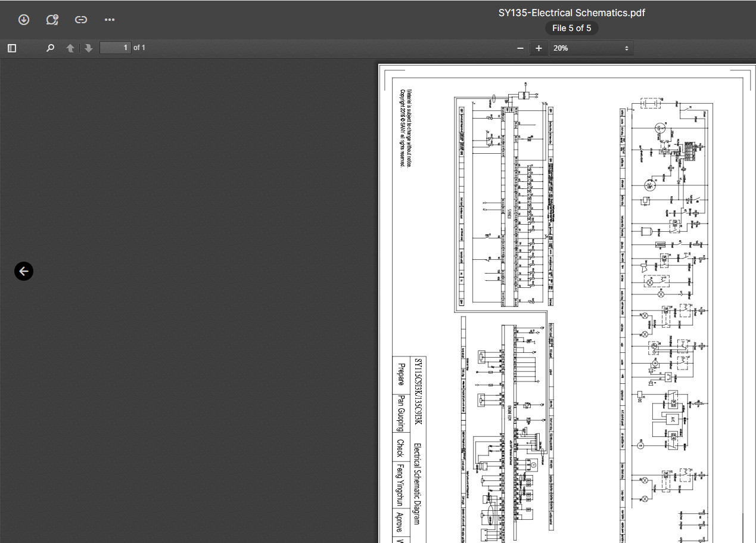Click the 'of 1' page count text
This screenshot has width=756, height=543.
point(139,48)
